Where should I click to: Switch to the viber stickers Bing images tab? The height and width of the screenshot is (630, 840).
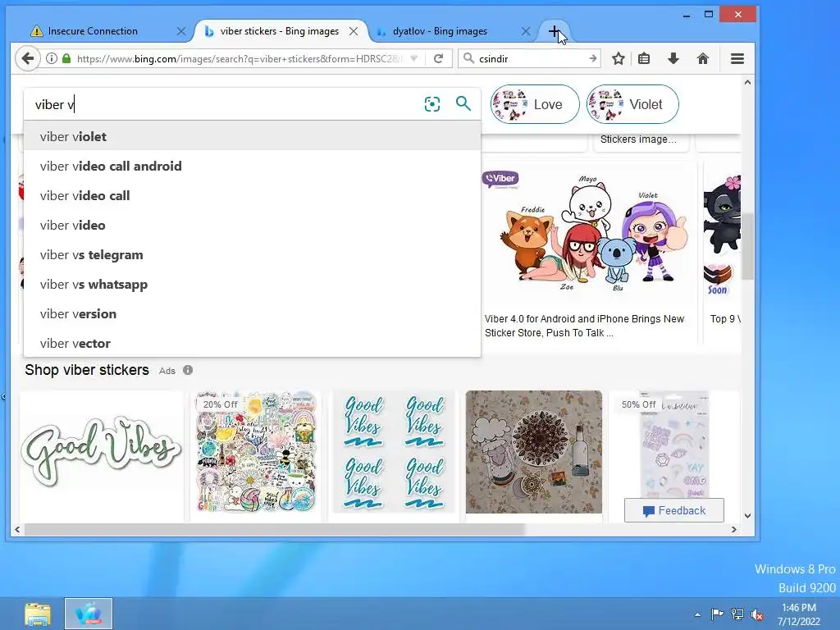pyautogui.click(x=281, y=31)
